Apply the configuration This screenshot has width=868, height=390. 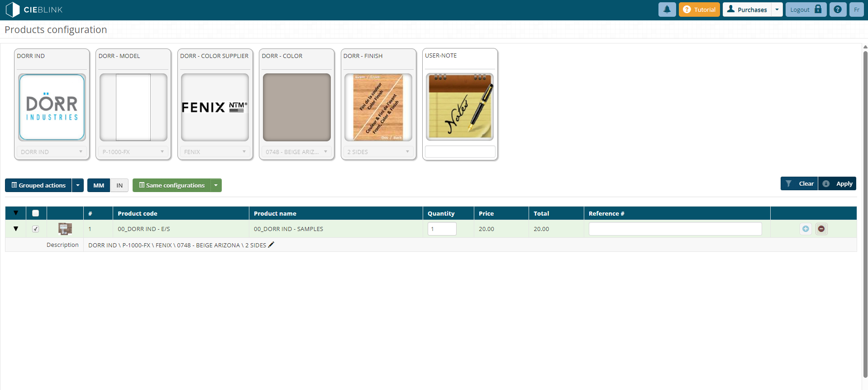pyautogui.click(x=837, y=183)
